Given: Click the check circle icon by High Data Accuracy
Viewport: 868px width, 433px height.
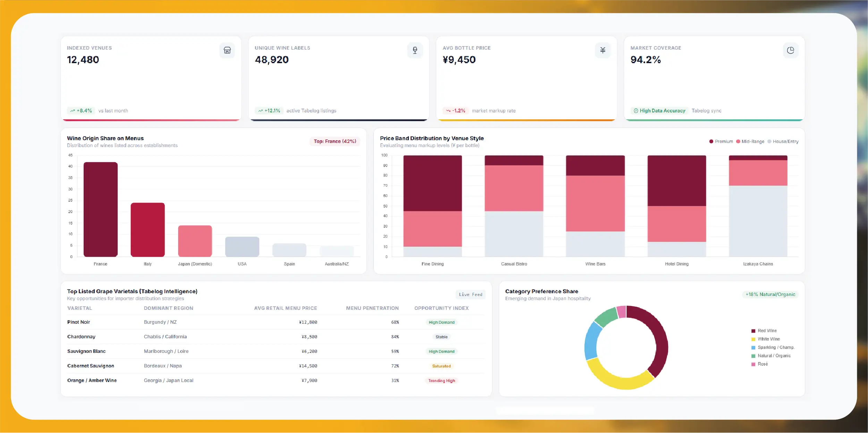Looking at the screenshot, I should click(x=636, y=111).
